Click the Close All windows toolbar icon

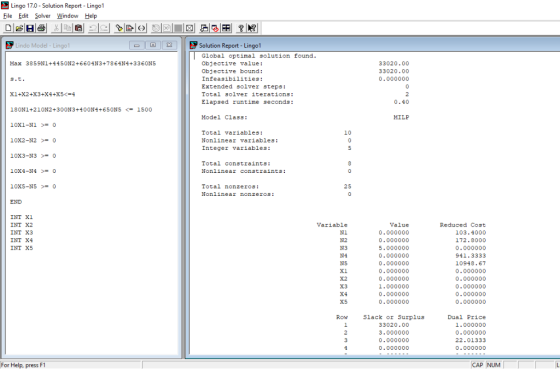(x=215, y=28)
